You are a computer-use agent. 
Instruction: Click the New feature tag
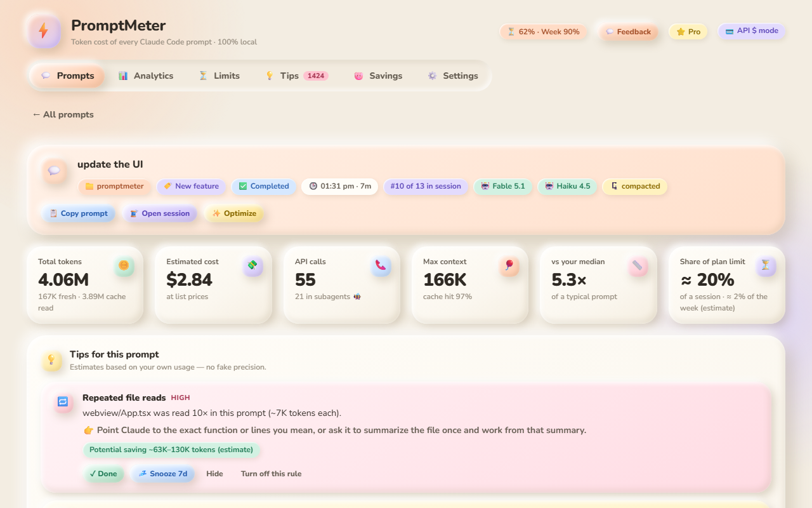pos(191,187)
